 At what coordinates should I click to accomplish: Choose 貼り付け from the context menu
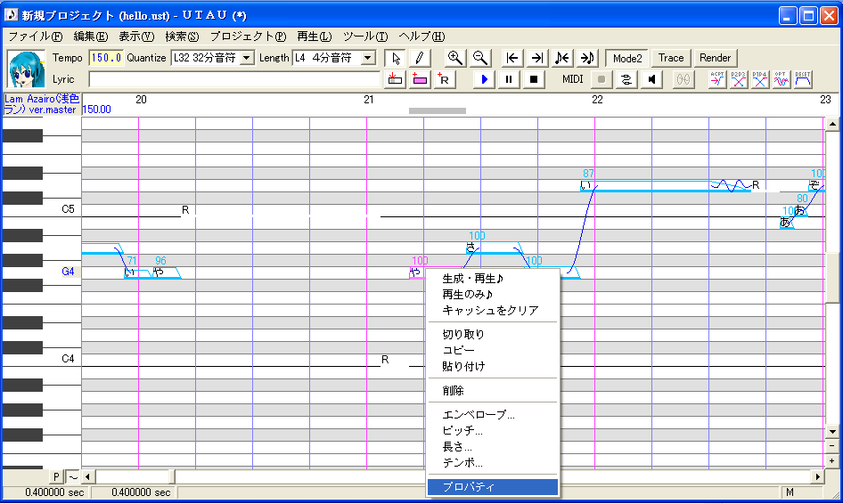click(x=493, y=367)
